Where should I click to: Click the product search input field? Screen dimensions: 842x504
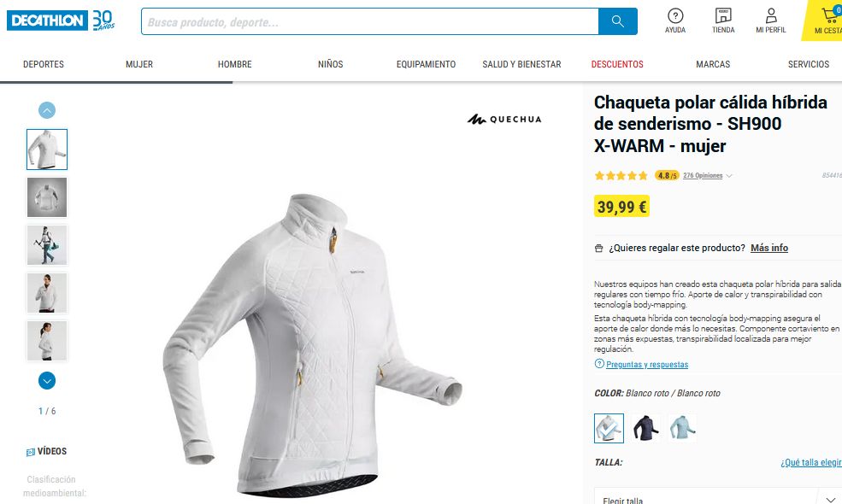point(370,21)
